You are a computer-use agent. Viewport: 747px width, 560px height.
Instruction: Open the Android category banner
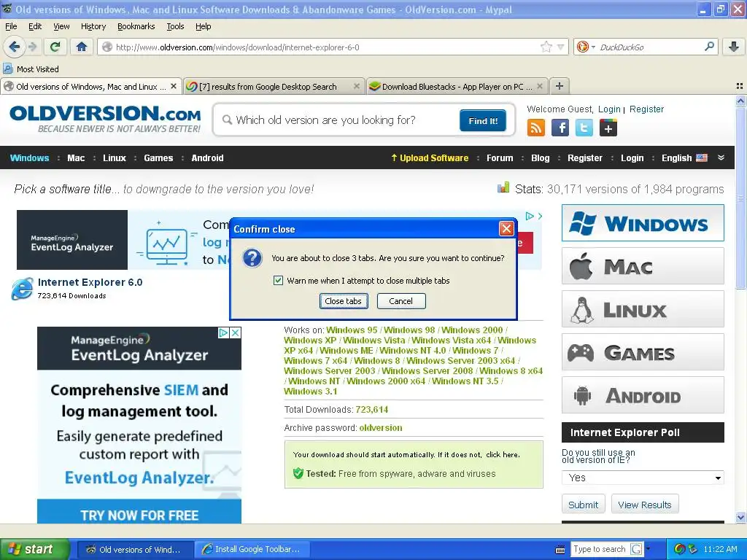[643, 395]
